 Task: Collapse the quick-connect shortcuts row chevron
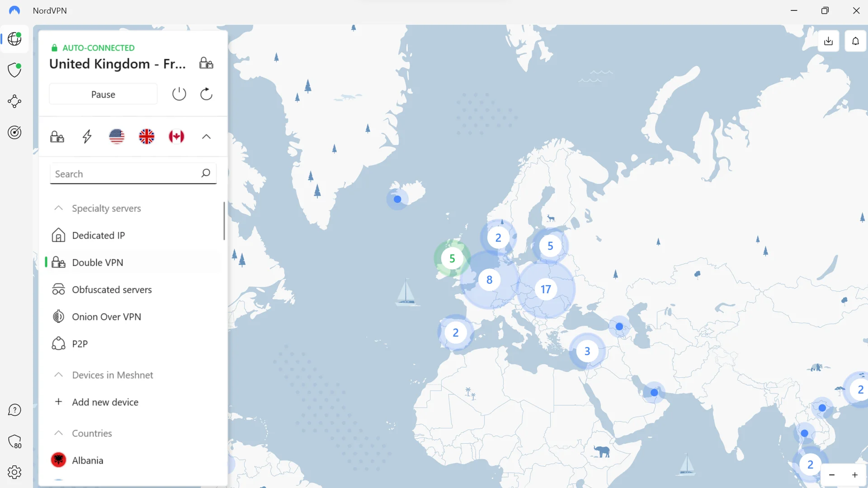[x=206, y=136]
